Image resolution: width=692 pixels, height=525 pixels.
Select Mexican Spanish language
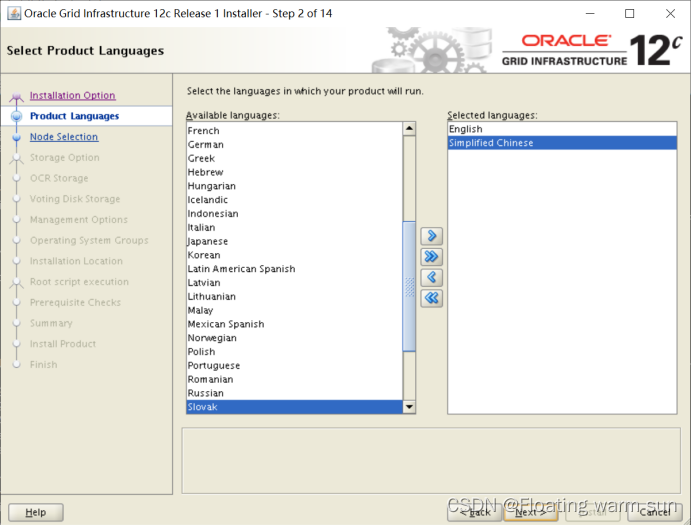[x=294, y=324]
